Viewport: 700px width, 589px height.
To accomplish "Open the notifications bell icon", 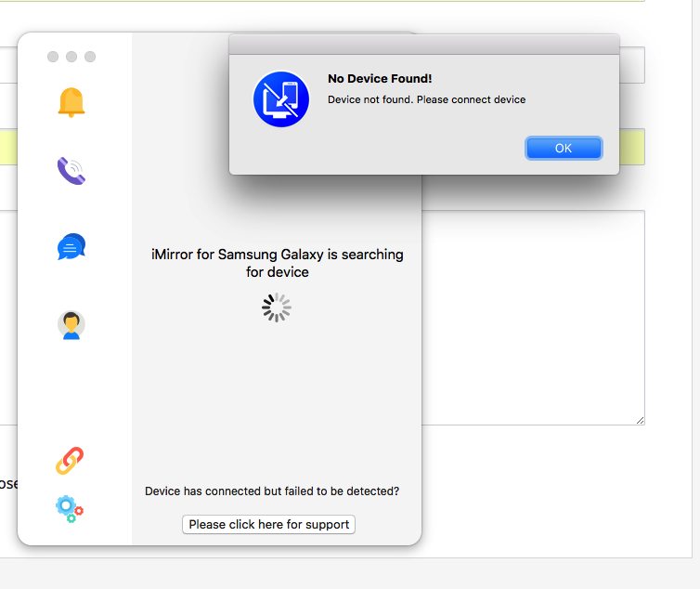I will coord(71,102).
